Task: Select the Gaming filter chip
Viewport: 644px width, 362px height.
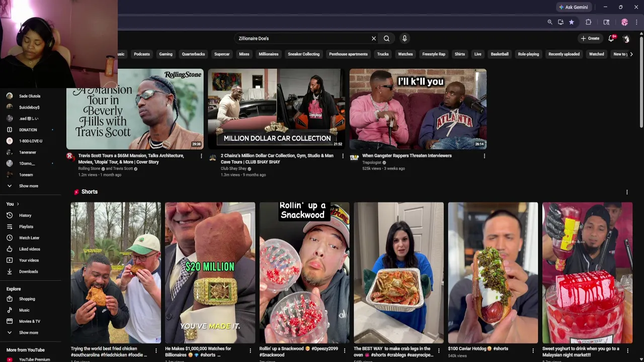Action: (166, 54)
